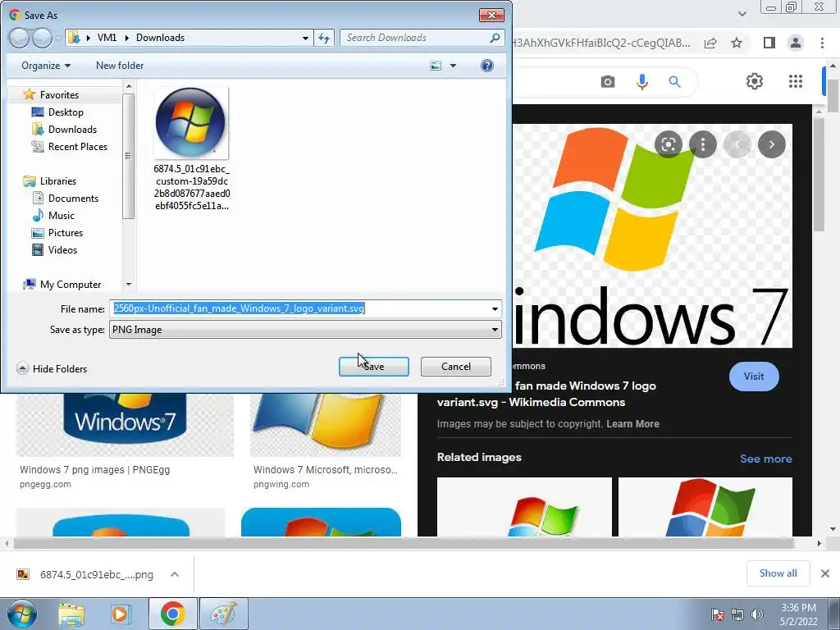The height and width of the screenshot is (630, 840).
Task: Open Chrome's three-dot menu
Action: [822, 43]
